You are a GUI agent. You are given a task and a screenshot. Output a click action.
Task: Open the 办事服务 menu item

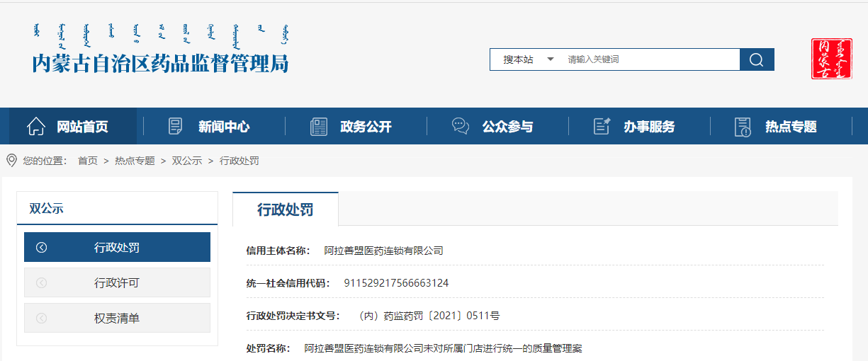click(x=649, y=127)
